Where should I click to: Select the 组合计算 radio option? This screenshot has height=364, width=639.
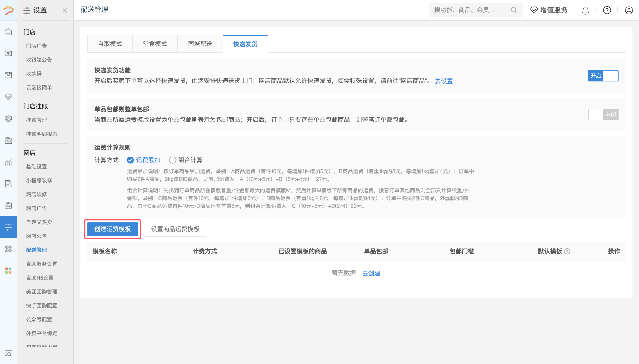[172, 160]
